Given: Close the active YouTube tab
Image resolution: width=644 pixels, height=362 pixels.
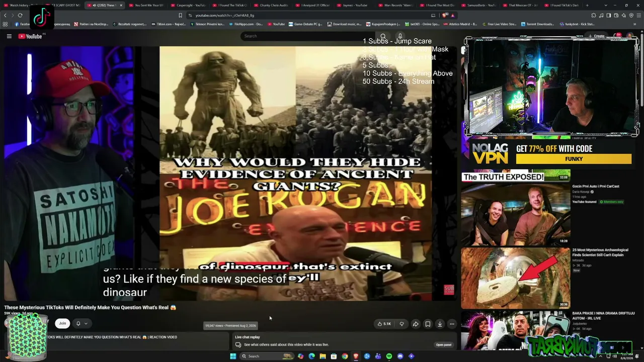Looking at the screenshot, I should pyautogui.click(x=121, y=5).
